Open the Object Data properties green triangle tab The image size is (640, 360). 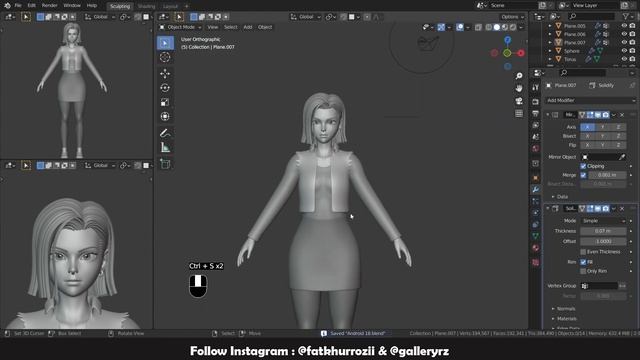click(x=536, y=236)
